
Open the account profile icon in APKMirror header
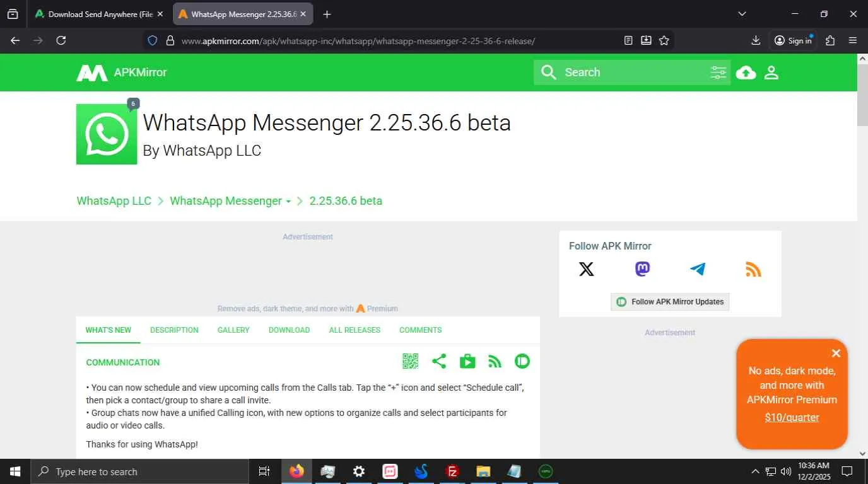[771, 72]
